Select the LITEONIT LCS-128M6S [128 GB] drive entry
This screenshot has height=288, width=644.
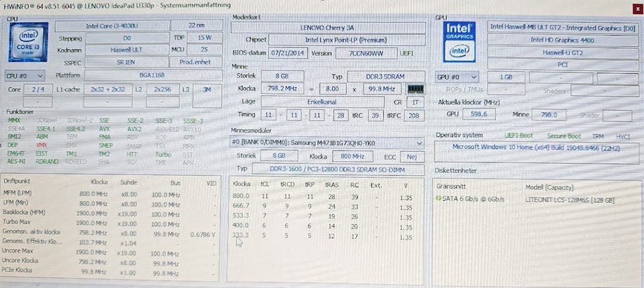570,199
